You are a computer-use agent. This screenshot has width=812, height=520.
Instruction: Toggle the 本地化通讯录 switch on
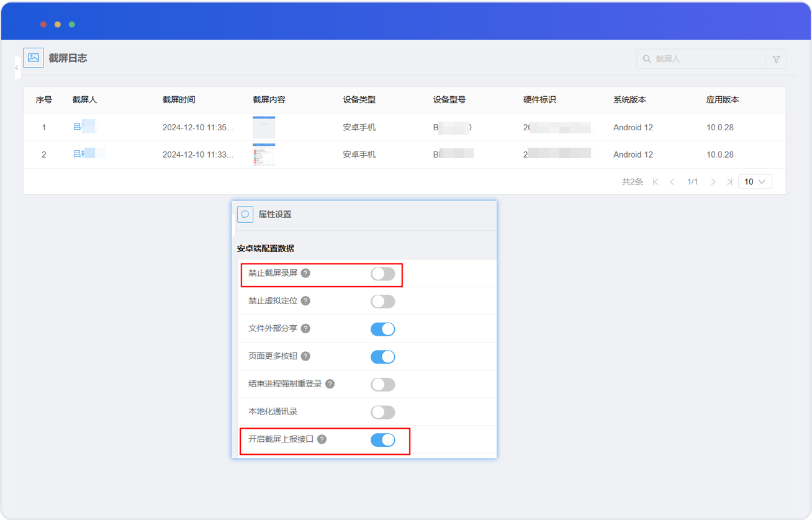(x=382, y=412)
